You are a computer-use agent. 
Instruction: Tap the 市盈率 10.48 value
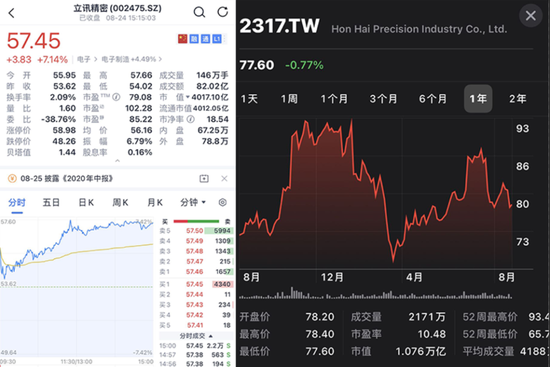pos(432,334)
